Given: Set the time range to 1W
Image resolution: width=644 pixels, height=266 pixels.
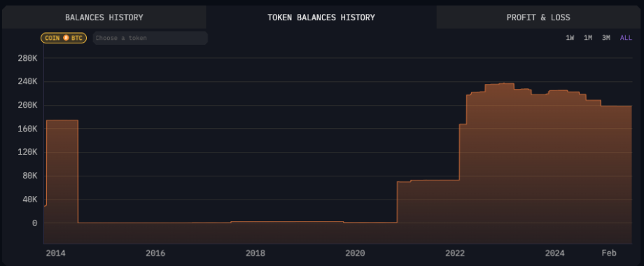Looking at the screenshot, I should 570,38.
